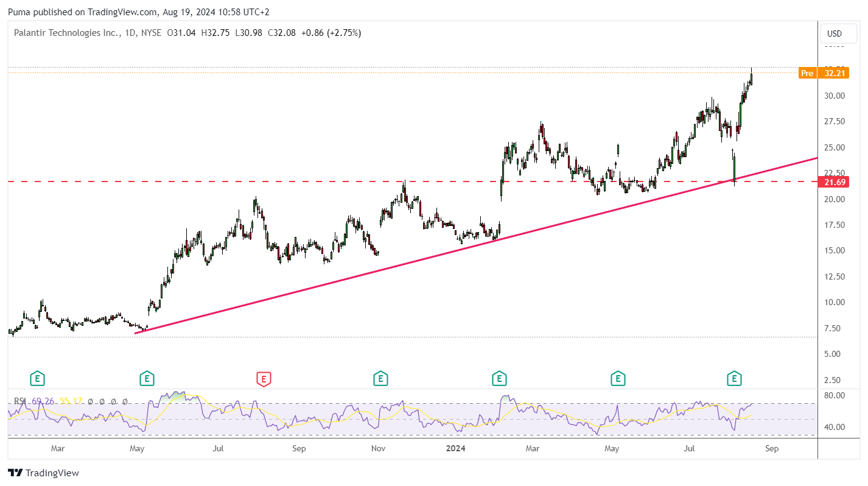This screenshot has width=868, height=486.
Task: Click the close value C32.08
Action: tap(281, 33)
